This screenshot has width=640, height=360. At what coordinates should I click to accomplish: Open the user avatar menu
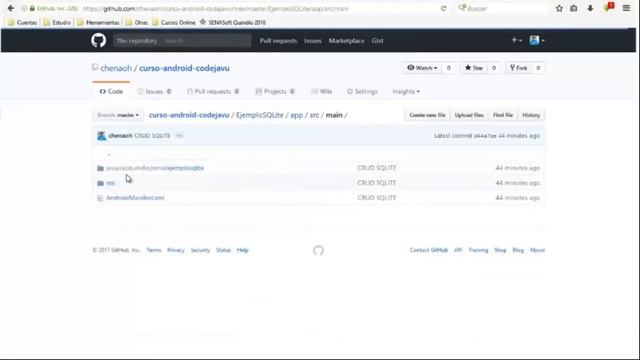click(x=537, y=40)
